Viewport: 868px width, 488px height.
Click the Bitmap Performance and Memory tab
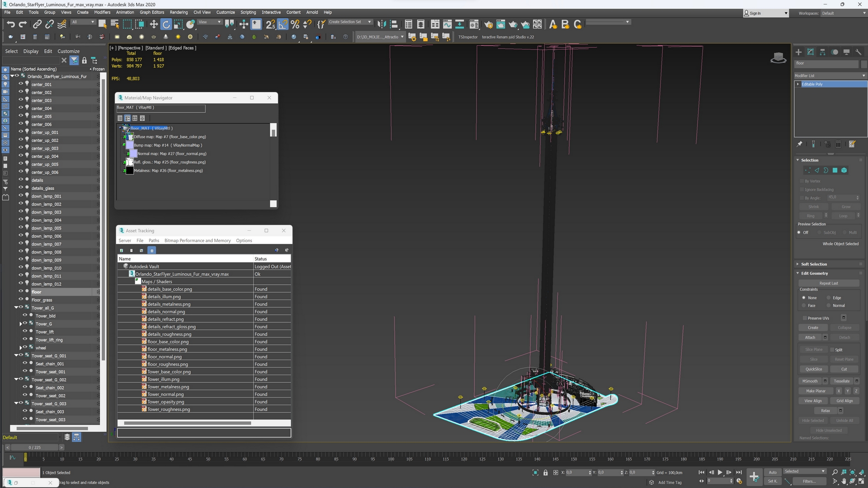coord(197,240)
